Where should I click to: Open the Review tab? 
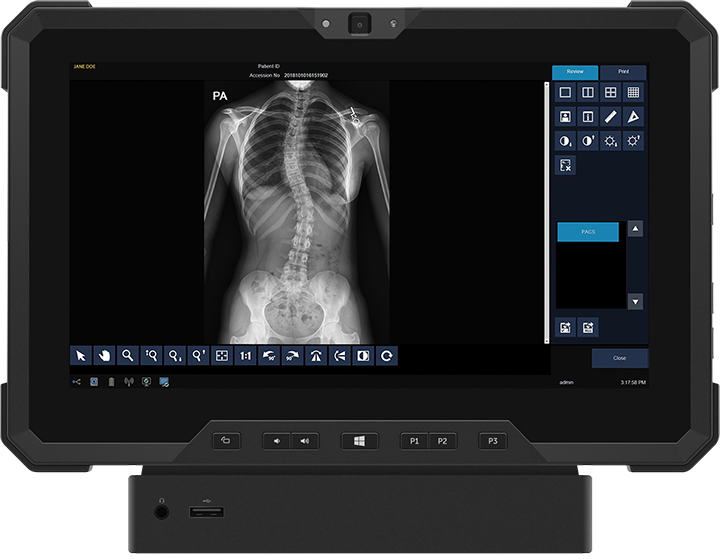pyautogui.click(x=575, y=72)
